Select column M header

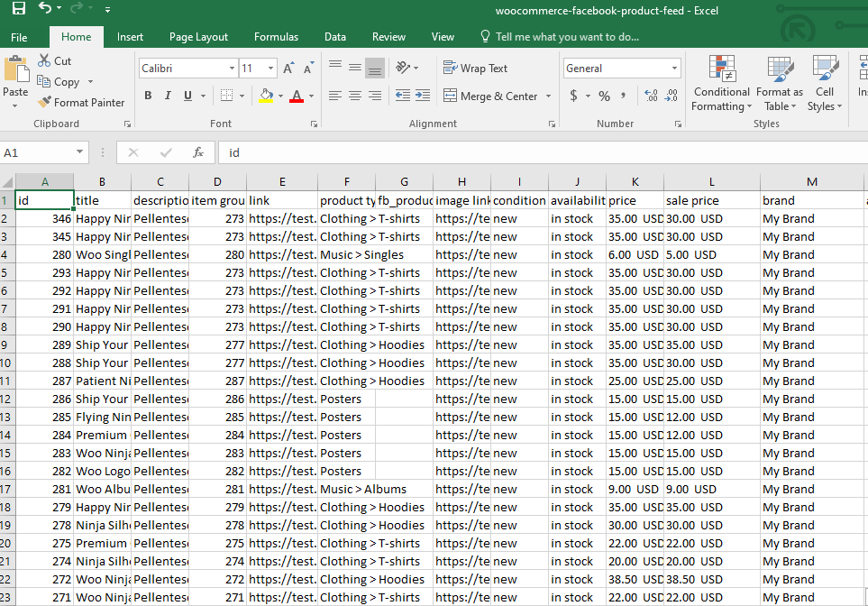(811, 182)
